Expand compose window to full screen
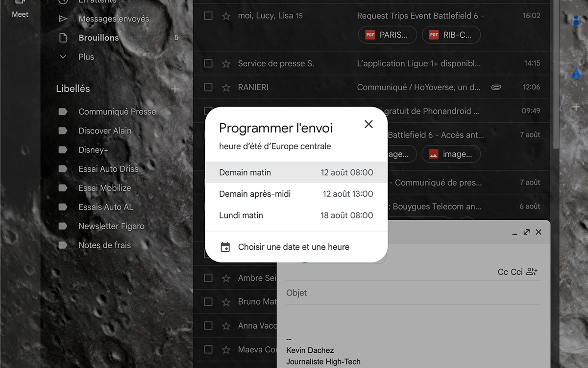Image resolution: width=588 pixels, height=368 pixels. [x=526, y=232]
